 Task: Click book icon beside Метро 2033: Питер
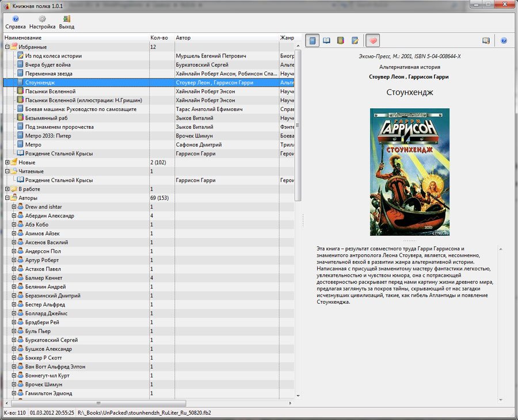point(21,135)
